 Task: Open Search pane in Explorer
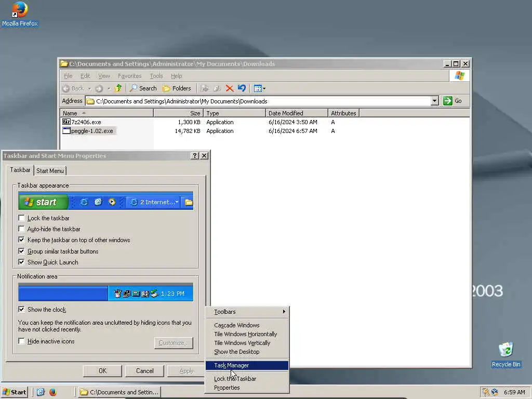[143, 88]
